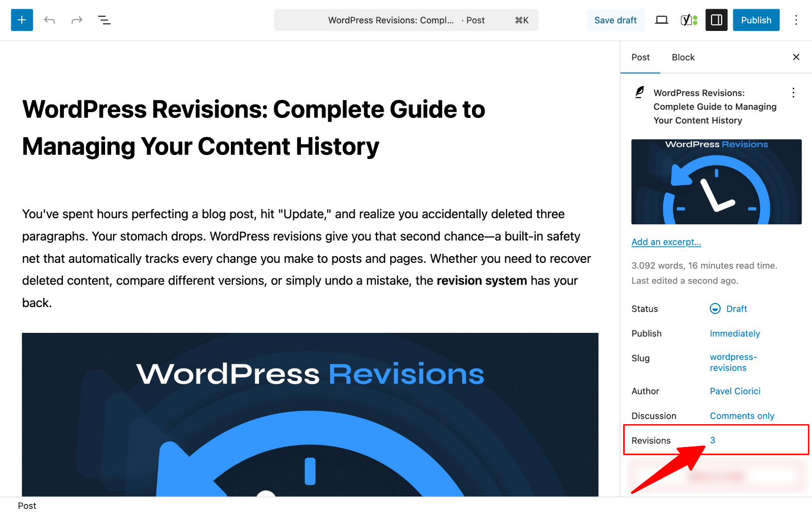The width and height of the screenshot is (812, 514).
Task: Open the Document Overview list view
Action: coord(104,20)
